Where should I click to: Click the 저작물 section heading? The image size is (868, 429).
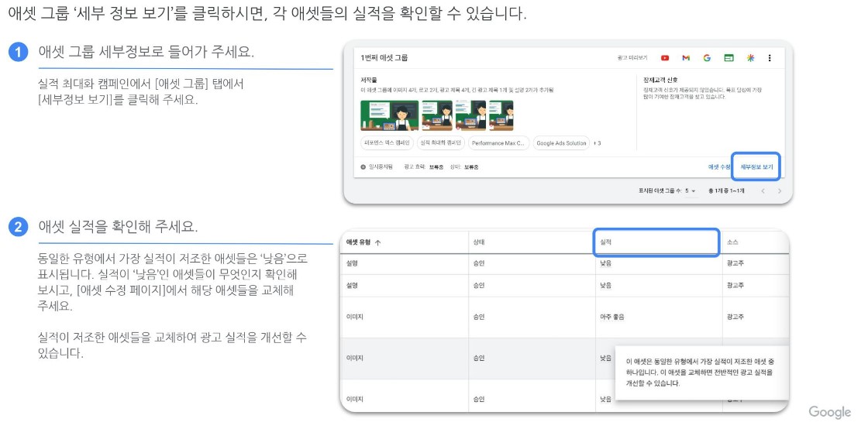[369, 81]
